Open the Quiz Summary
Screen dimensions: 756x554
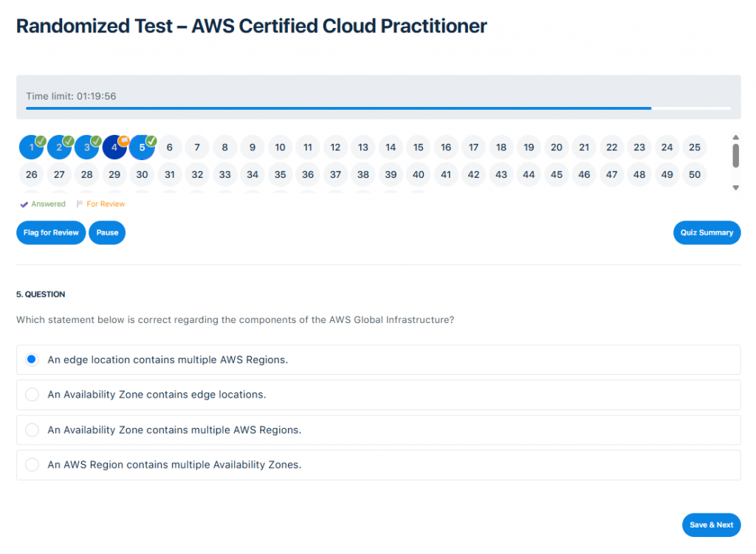707,232
